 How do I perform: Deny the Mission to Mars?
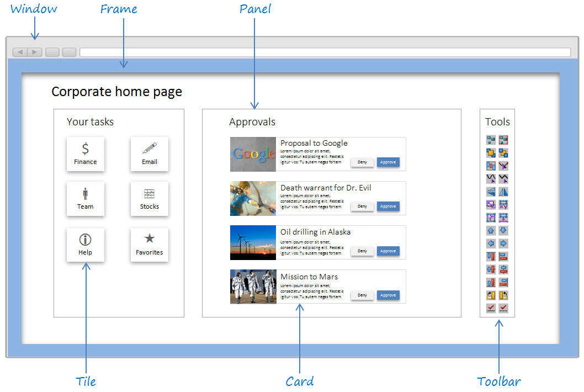click(362, 295)
